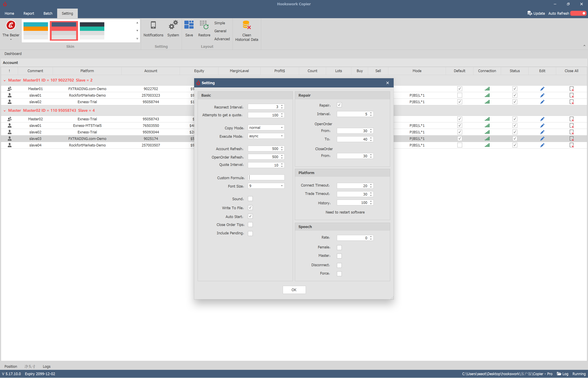Click Close All icon for slave01 RockfortMarkets row
588x378 pixels.
[x=572, y=95]
